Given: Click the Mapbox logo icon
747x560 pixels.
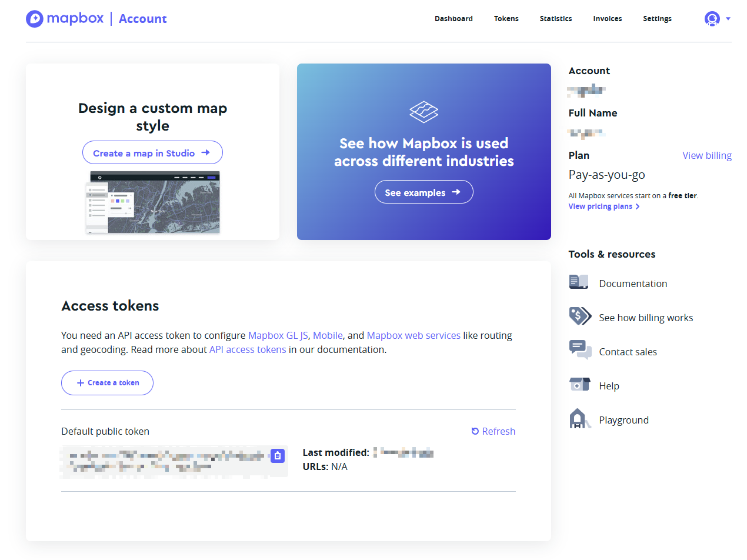Looking at the screenshot, I should coord(35,19).
